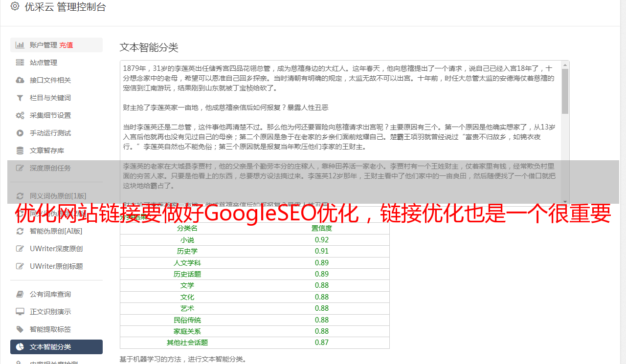Click the tag icon for 智能提取标签
This screenshot has width=626, height=364.
pyautogui.click(x=20, y=329)
